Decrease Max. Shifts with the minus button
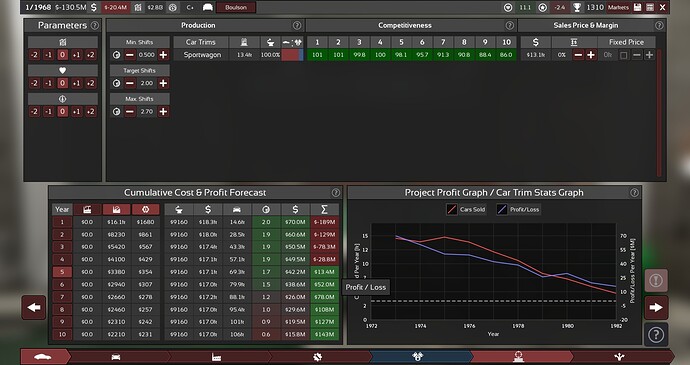 pyautogui.click(x=130, y=112)
